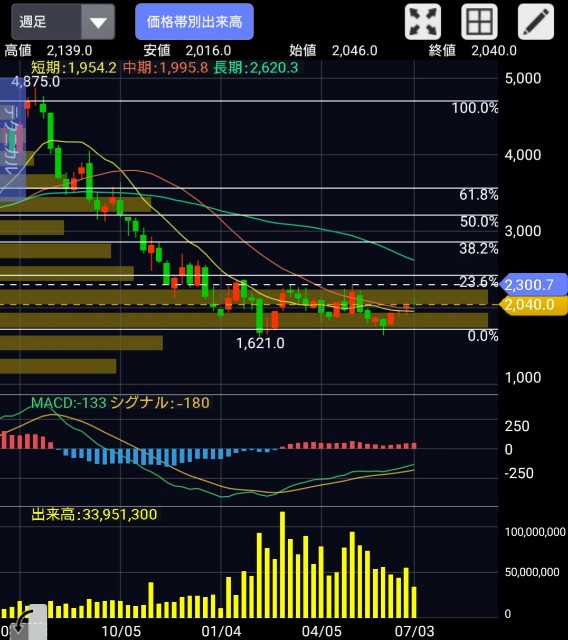Click the MACD axis value -250
This screenshot has height=640, width=568.
519,473
